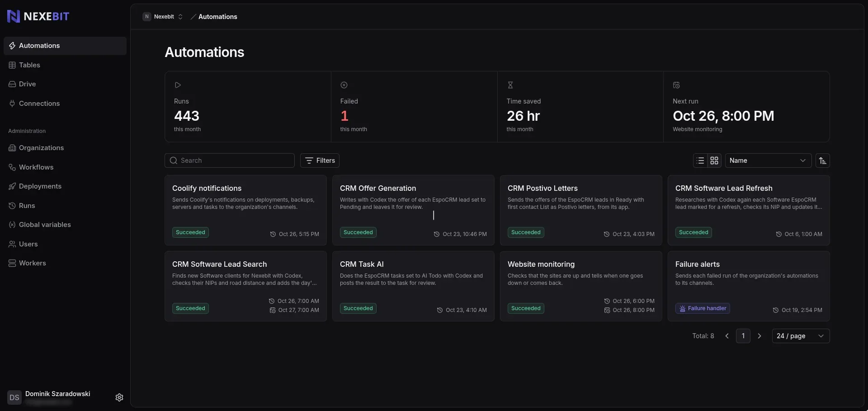Click the Failure handler badge
This screenshot has height=411, width=868.
(703, 308)
